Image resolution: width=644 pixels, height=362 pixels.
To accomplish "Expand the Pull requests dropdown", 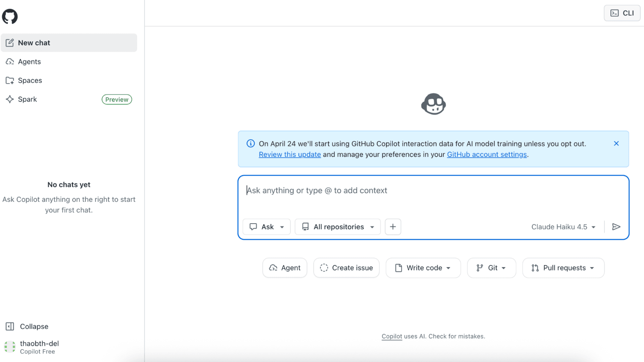I will tap(563, 268).
